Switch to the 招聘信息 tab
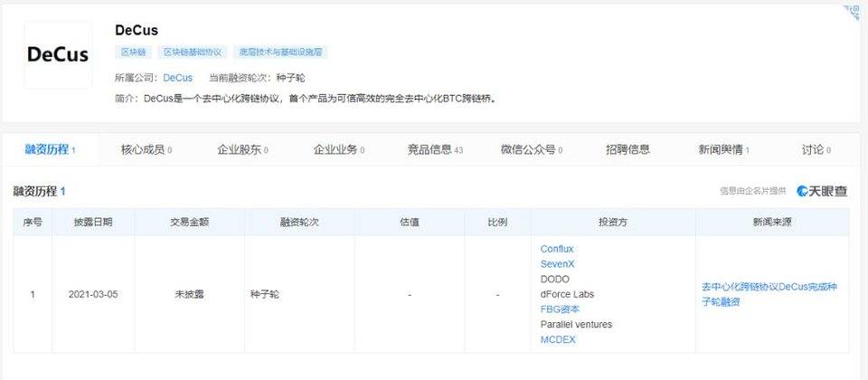This screenshot has height=380, width=868. 627,149
